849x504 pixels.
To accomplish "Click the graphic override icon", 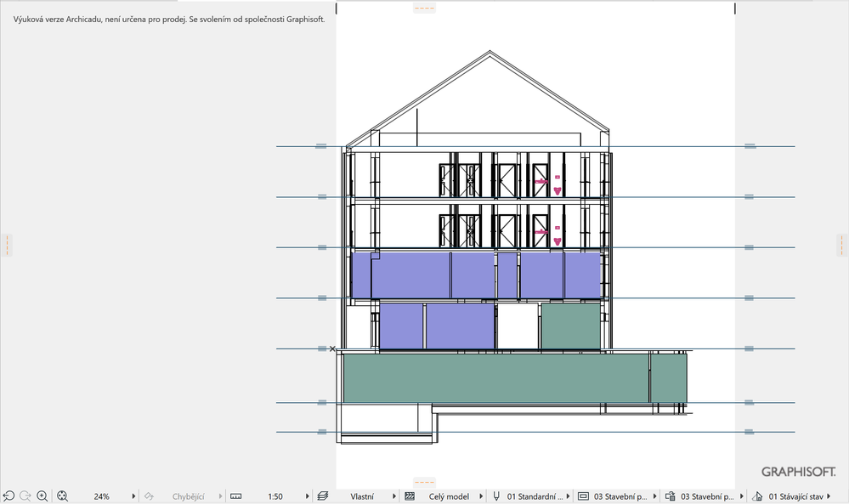I will pos(670,496).
